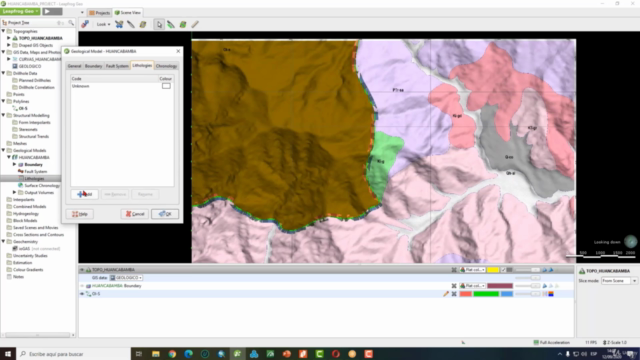This screenshot has height=360, width=640.
Task: Switch to the General tab in dialog
Action: [74, 66]
